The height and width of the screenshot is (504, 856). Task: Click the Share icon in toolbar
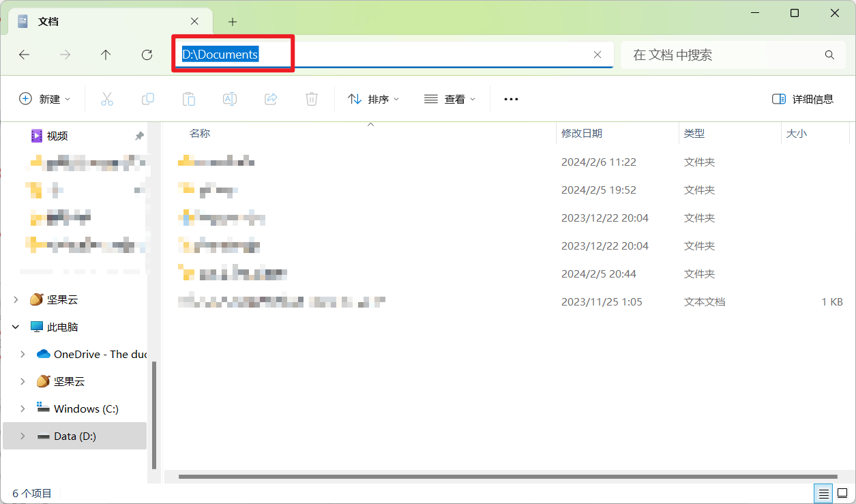click(271, 99)
